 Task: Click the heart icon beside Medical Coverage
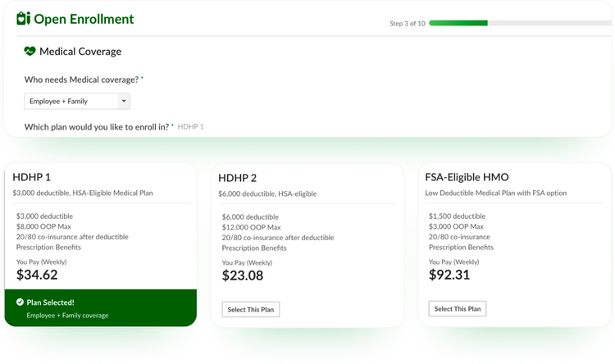(x=30, y=51)
